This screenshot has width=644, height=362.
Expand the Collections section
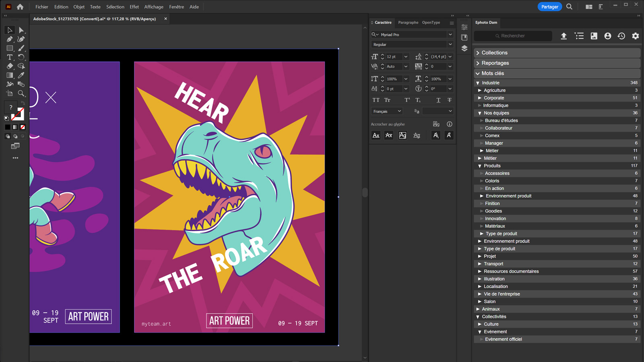557,53
